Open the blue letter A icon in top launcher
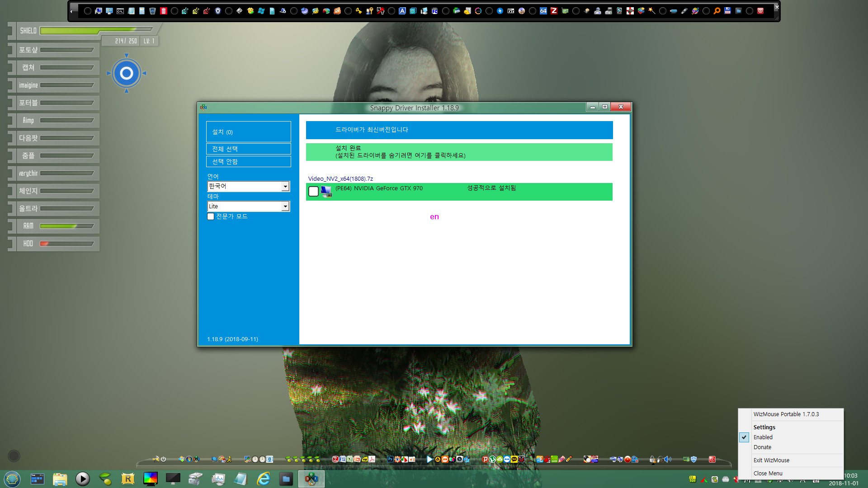Screen dimensions: 868x488 pyautogui.click(x=402, y=11)
